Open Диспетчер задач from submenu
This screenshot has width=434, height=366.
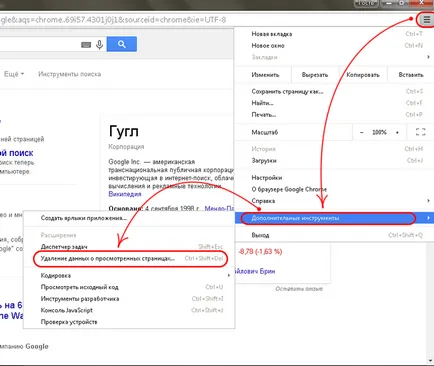point(129,247)
